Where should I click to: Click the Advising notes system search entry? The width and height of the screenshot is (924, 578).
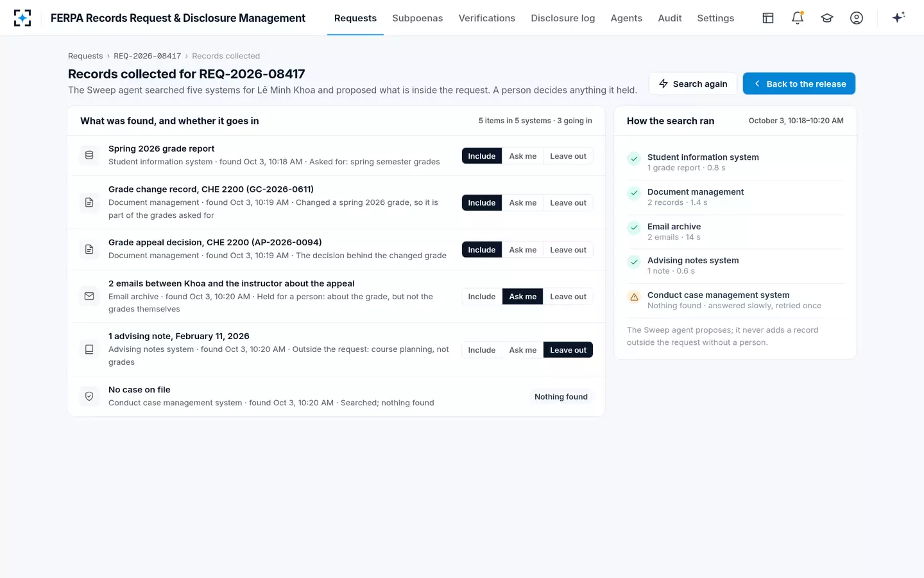pos(735,265)
